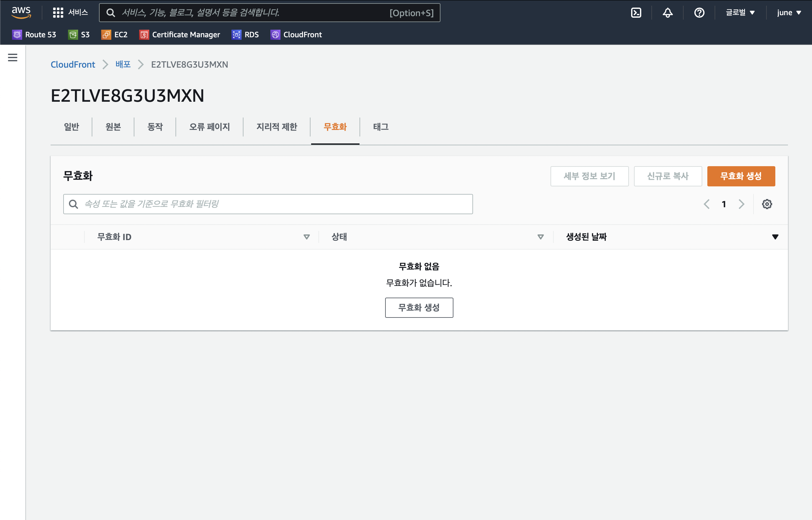Expand the side navigation hamburger menu

[13, 57]
